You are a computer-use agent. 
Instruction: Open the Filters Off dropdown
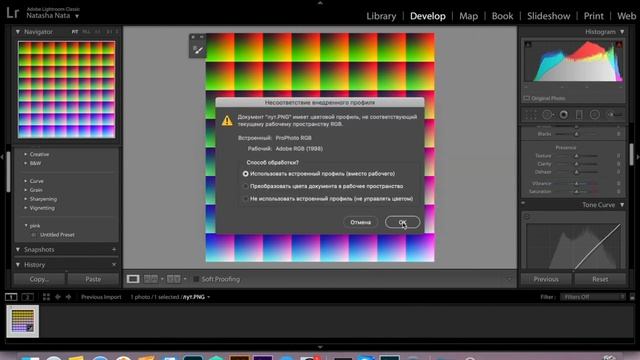coord(593,297)
